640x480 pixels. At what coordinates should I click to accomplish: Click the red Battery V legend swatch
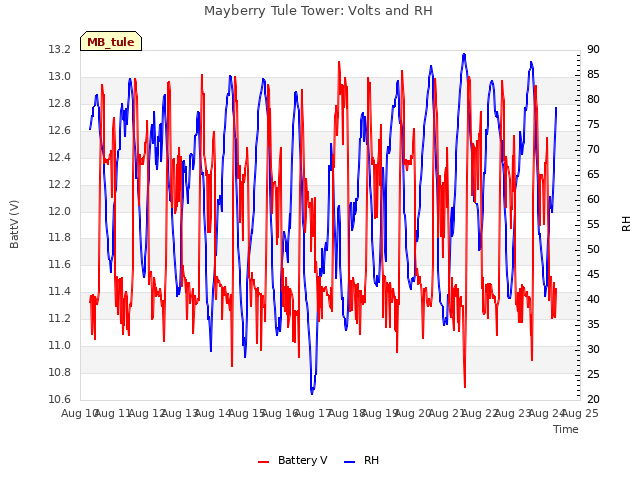[264, 462]
